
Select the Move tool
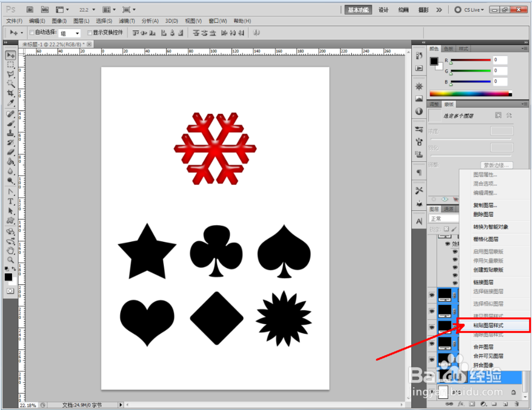tap(11, 55)
